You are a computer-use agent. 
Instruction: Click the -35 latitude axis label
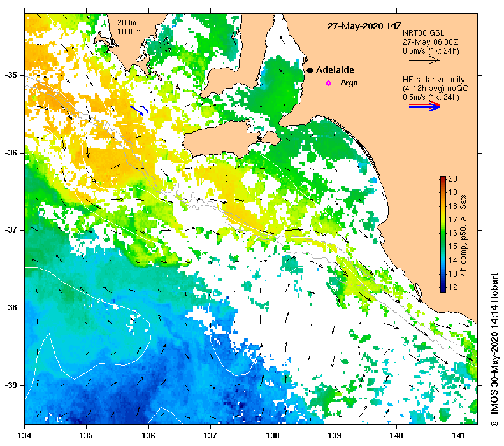pos(10,75)
